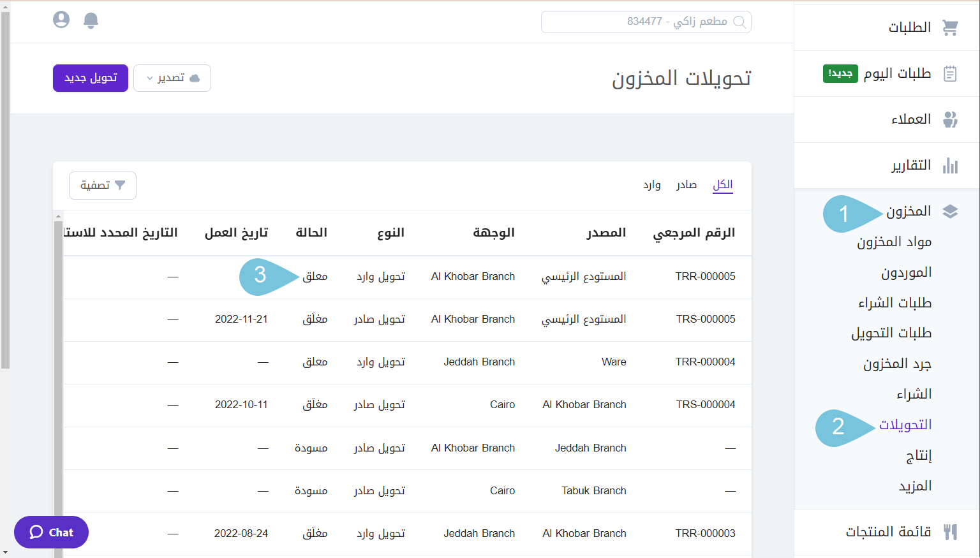The height and width of the screenshot is (558, 980).
Task: Select the الكل tab
Action: [722, 184]
